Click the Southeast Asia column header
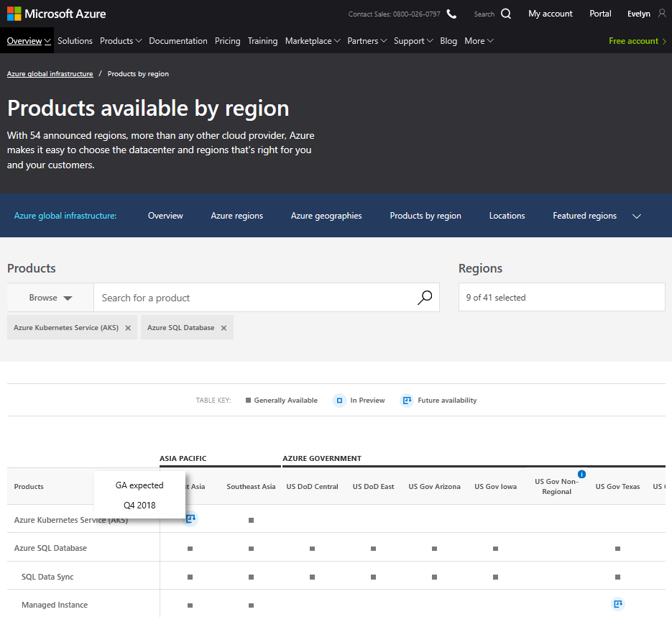This screenshot has height=617, width=672. point(251,487)
